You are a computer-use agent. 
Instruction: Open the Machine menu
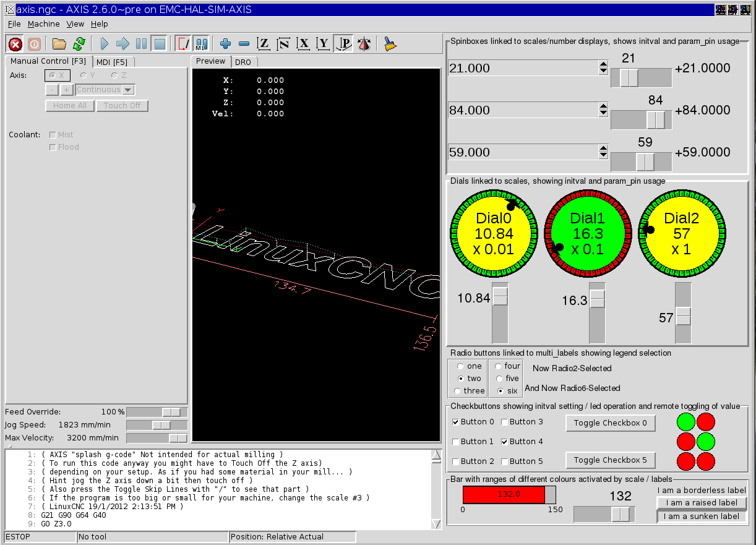(x=44, y=24)
